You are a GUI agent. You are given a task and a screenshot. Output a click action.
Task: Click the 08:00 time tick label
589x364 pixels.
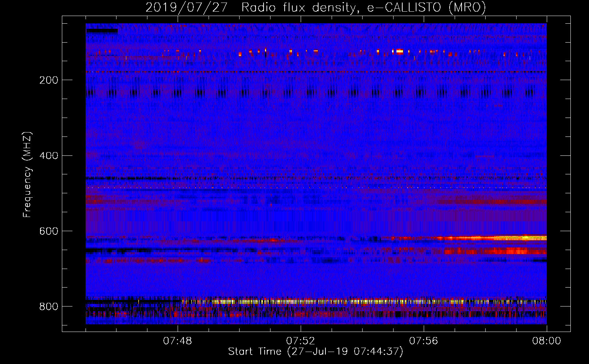[546, 341]
